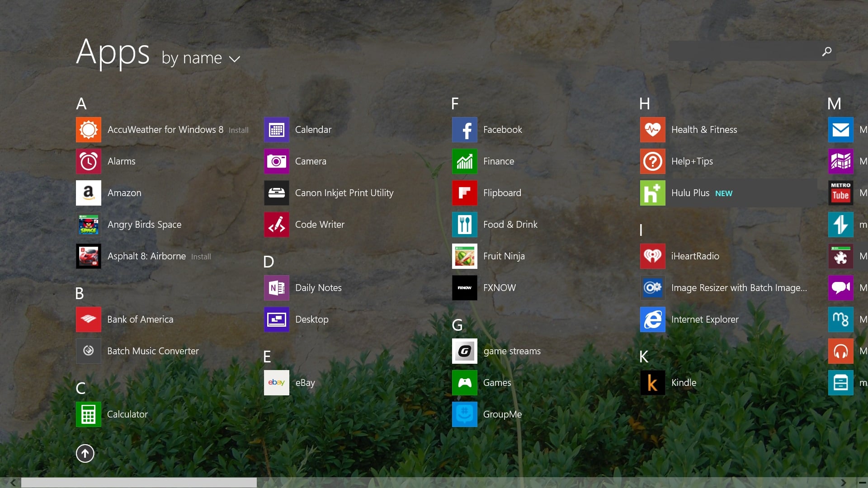
Task: Open the purple Maps icon
Action: tap(841, 161)
